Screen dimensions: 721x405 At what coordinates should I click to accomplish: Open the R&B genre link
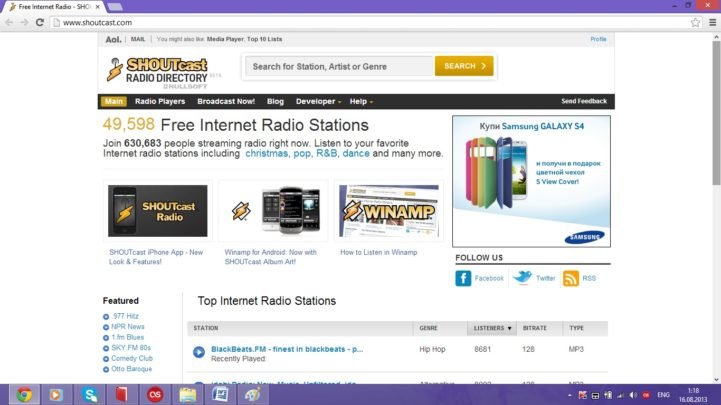[x=326, y=154]
